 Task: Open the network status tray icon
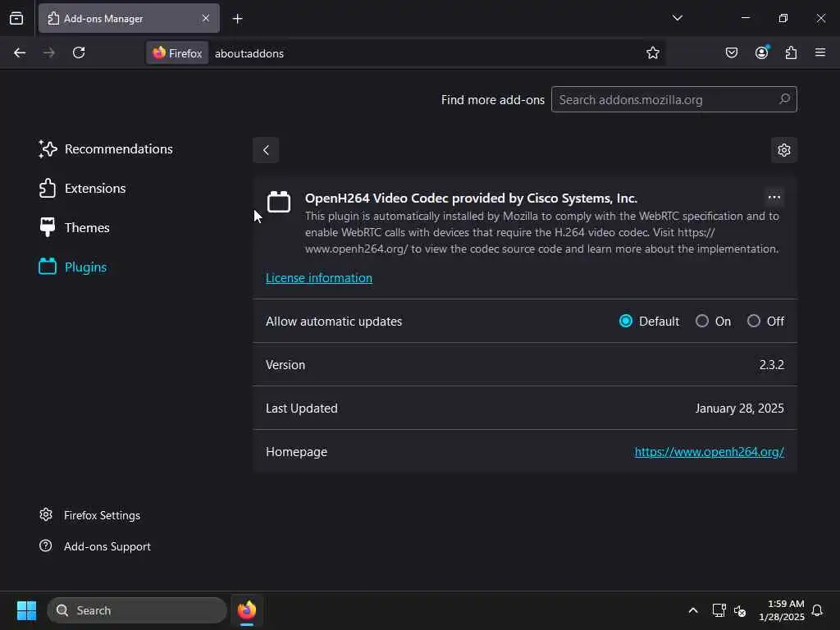coord(719,610)
